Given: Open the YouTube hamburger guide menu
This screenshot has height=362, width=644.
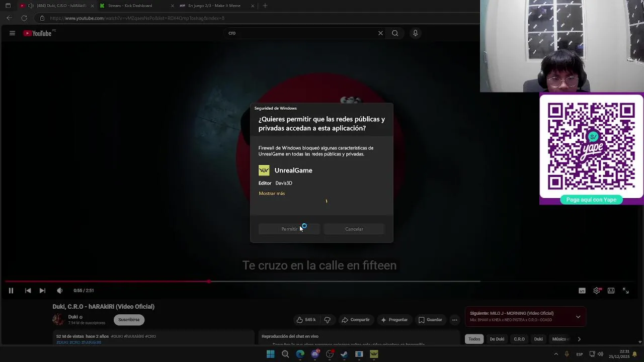Looking at the screenshot, I should pos(12,33).
